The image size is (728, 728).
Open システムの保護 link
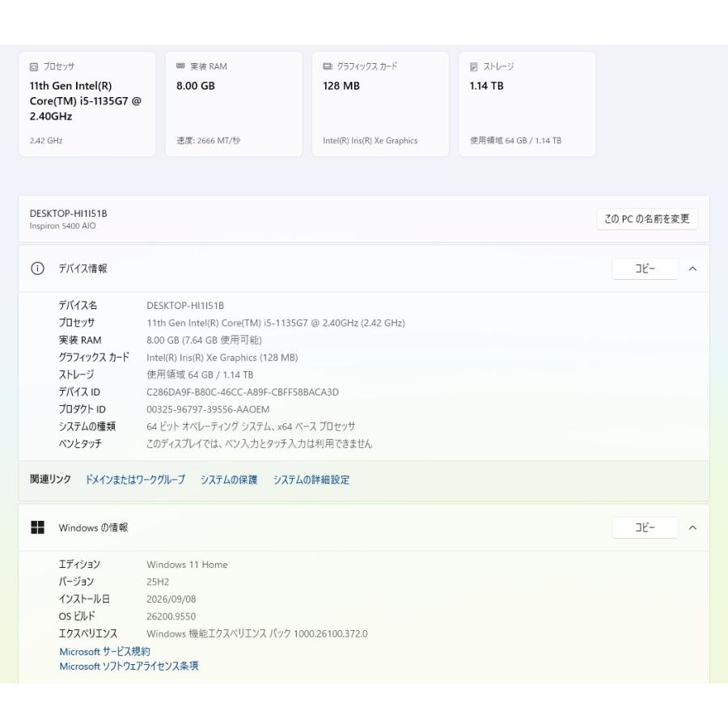click(x=229, y=480)
